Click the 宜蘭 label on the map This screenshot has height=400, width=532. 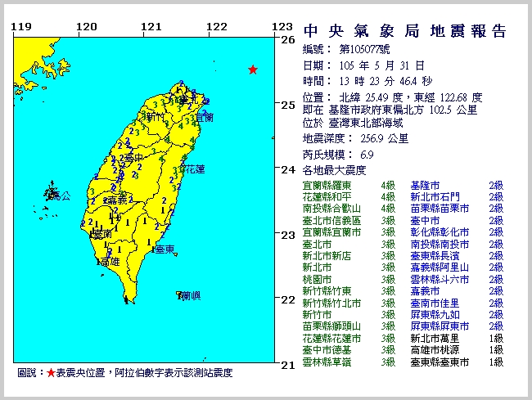(205, 118)
